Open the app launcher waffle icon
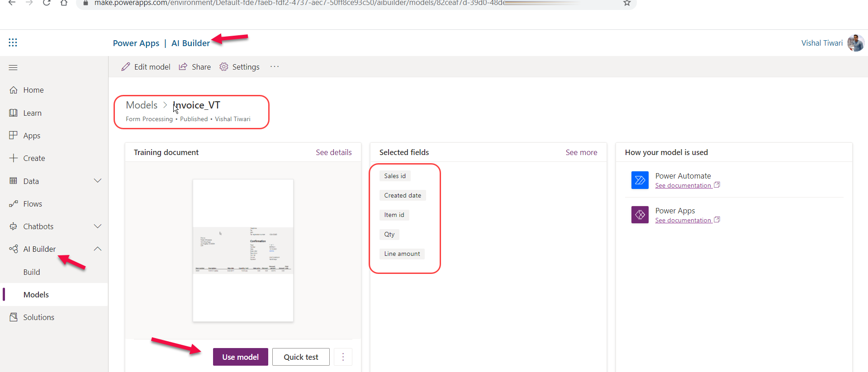 click(x=13, y=42)
